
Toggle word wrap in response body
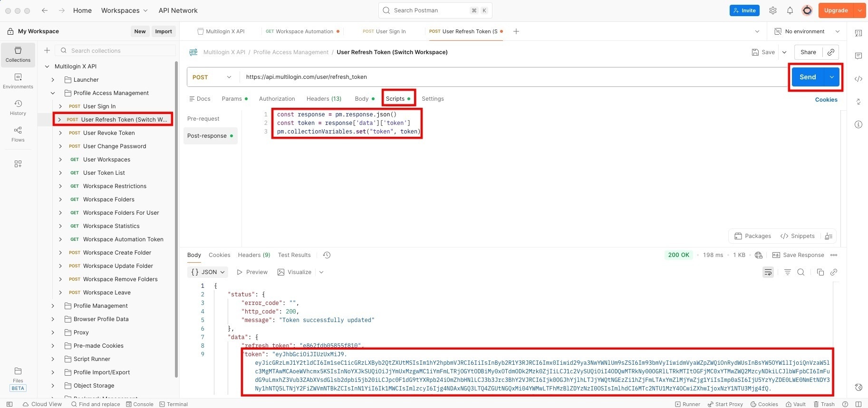(x=768, y=272)
